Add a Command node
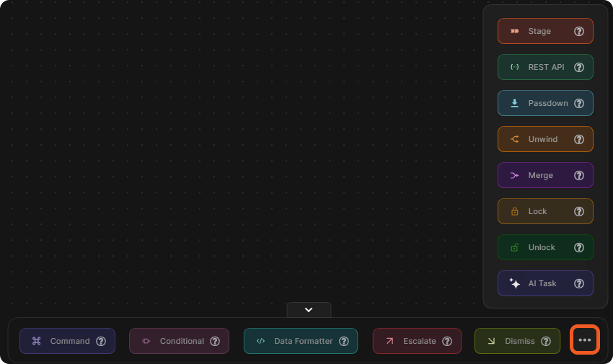This screenshot has width=613, height=364. pyautogui.click(x=67, y=341)
